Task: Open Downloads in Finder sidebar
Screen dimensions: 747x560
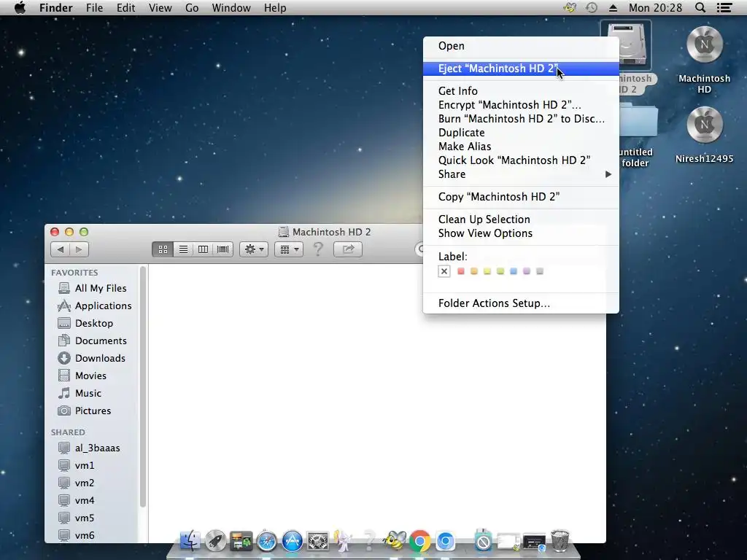Action: (x=93, y=358)
